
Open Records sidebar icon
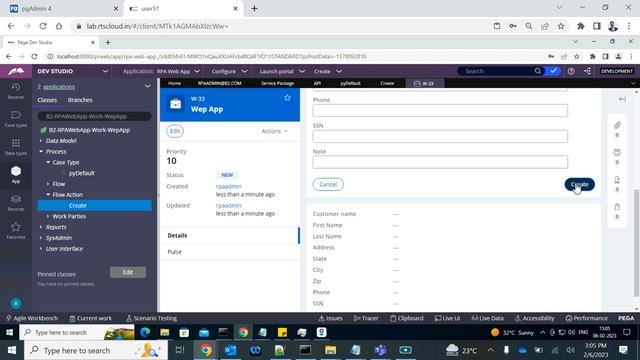pyautogui.click(x=16, y=203)
